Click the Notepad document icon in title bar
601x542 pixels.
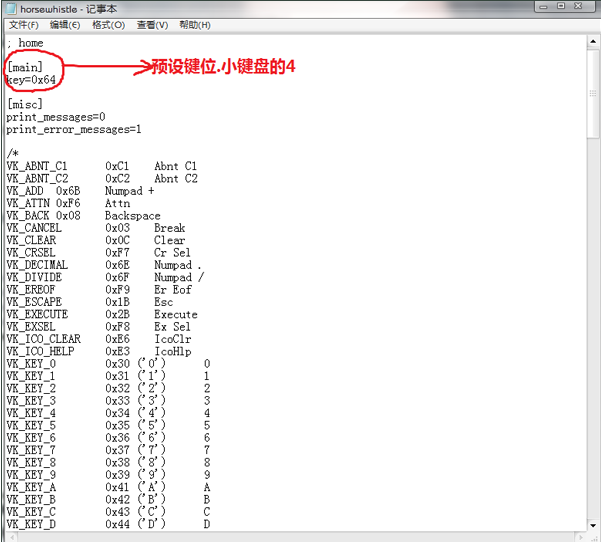pyautogui.click(x=11, y=9)
